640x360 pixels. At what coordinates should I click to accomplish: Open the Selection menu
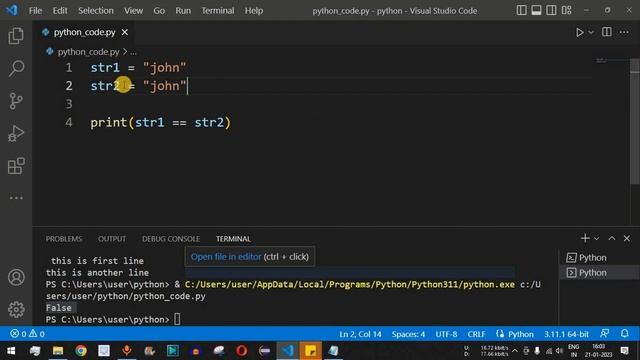[x=96, y=11]
